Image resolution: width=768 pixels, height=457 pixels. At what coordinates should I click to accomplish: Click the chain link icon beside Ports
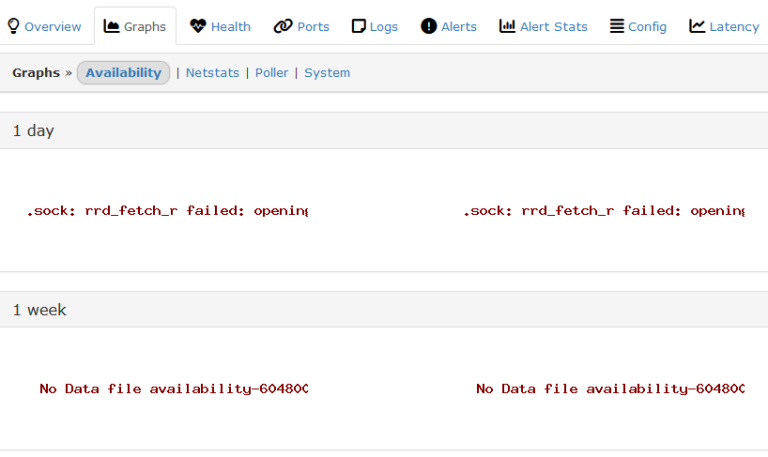tap(283, 26)
